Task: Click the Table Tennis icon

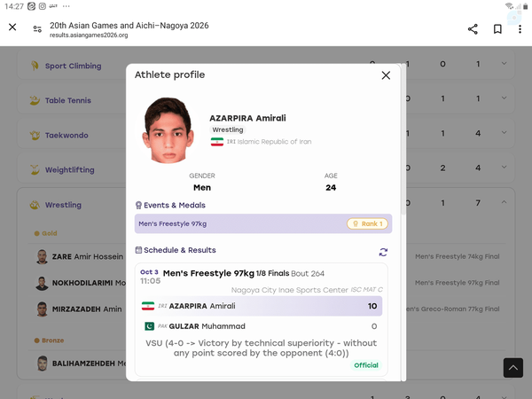Action: pos(35,100)
